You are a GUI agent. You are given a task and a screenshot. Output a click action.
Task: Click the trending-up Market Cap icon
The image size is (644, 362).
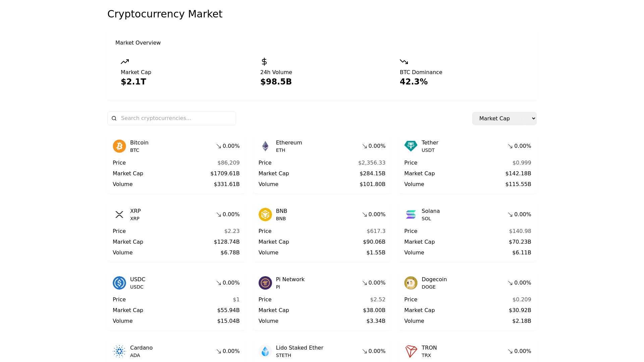(x=125, y=62)
